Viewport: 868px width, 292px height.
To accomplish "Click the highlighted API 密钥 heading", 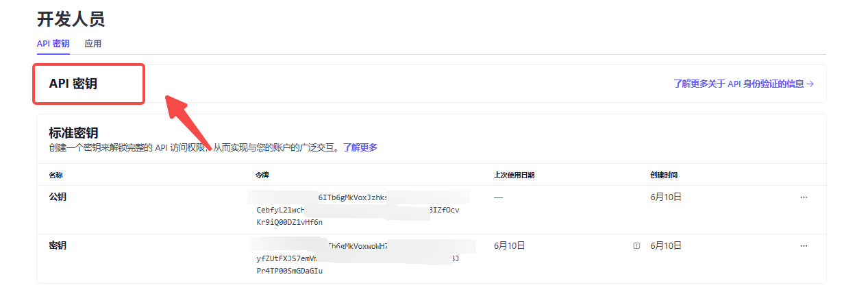I will coord(73,84).
